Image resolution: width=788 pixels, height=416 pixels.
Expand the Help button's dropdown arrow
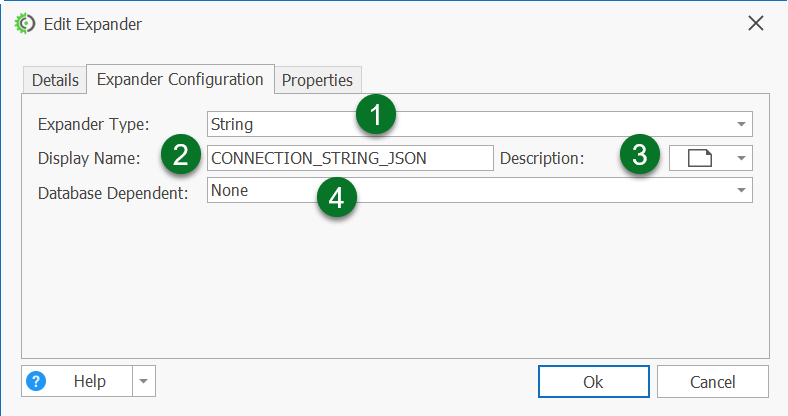click(x=145, y=381)
